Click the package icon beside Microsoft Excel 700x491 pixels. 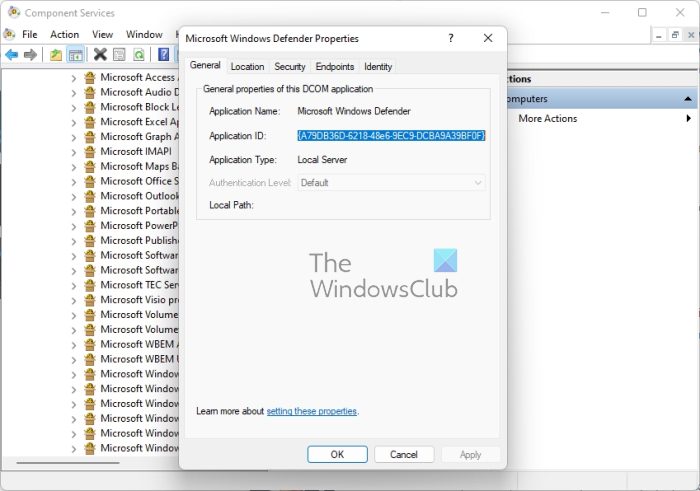tap(90, 122)
